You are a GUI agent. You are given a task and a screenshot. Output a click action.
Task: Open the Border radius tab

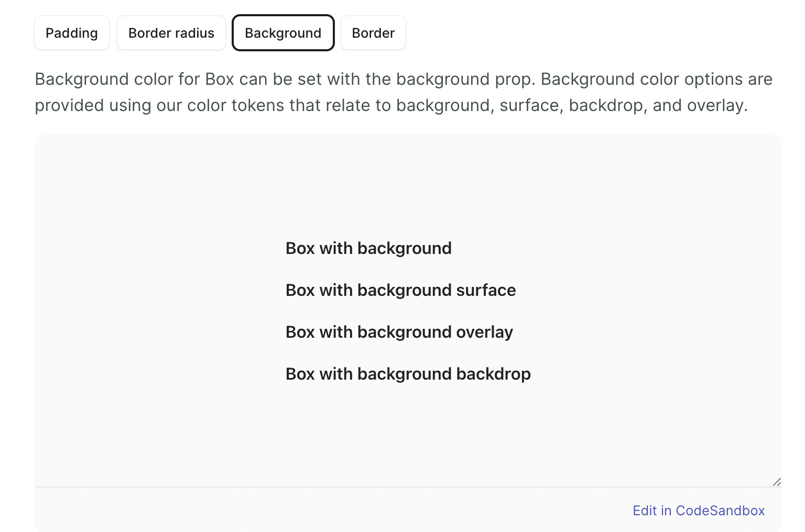171,33
